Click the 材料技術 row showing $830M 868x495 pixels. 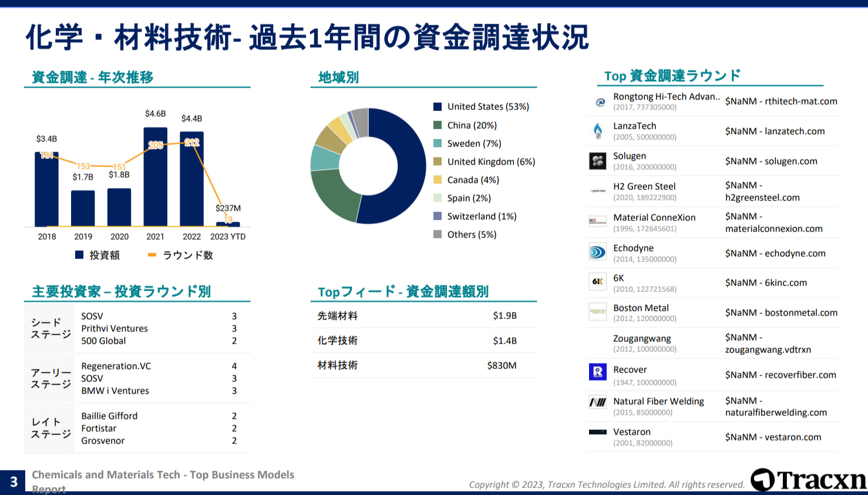[x=423, y=365]
